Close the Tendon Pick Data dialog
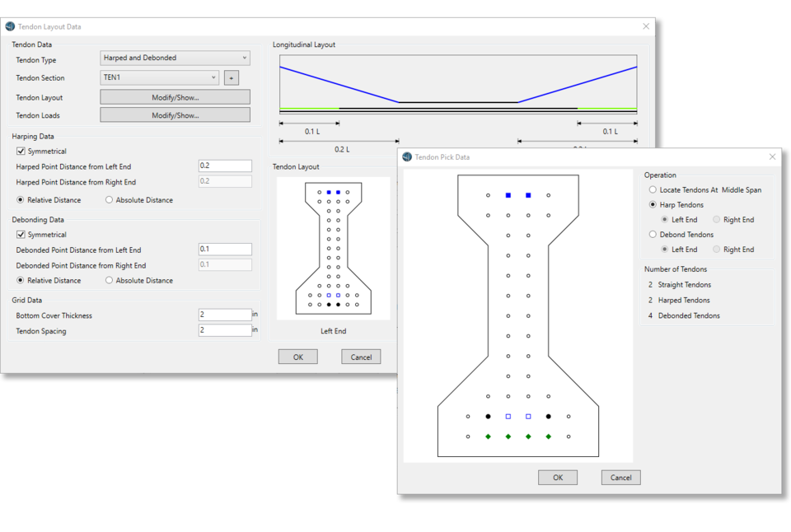 [772, 156]
